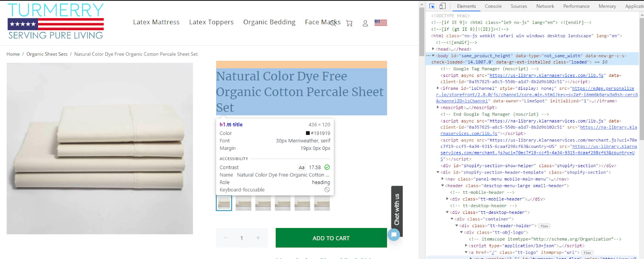Image resolution: width=644 pixels, height=259 pixels.
Task: Open the blue chat bubble icon
Action: click(394, 234)
